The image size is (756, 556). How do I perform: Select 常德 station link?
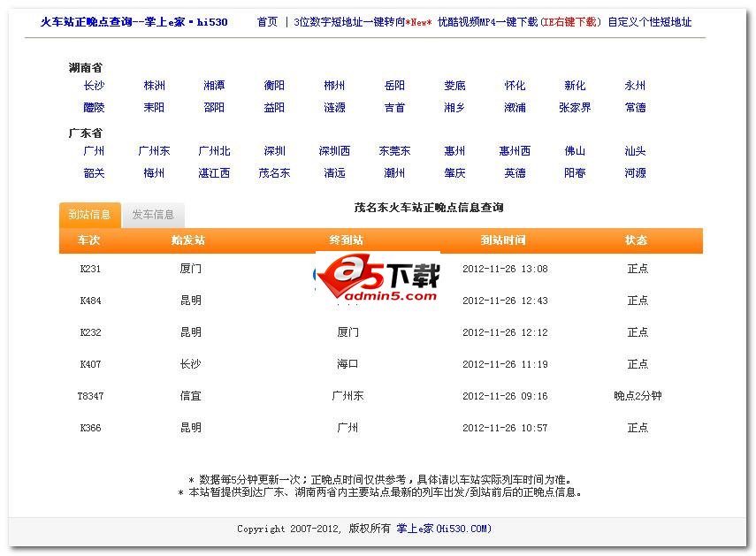pyautogui.click(x=635, y=108)
